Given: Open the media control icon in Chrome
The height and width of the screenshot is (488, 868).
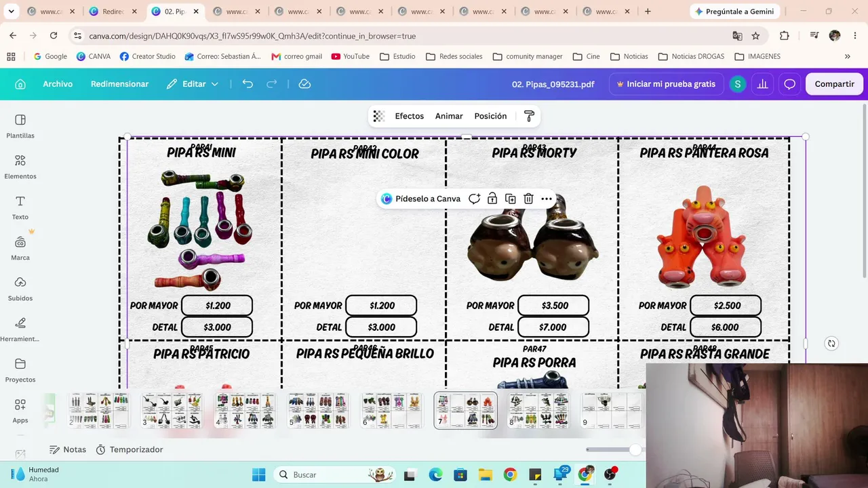Looking at the screenshot, I should 814,36.
